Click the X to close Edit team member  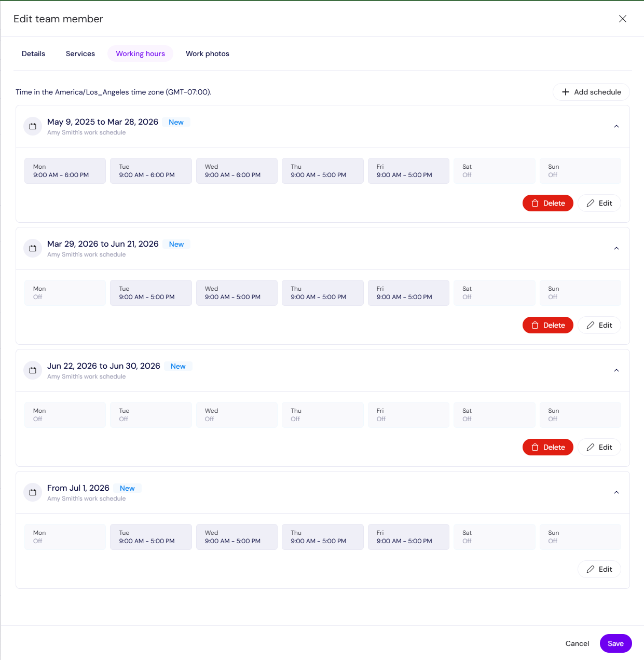point(622,19)
